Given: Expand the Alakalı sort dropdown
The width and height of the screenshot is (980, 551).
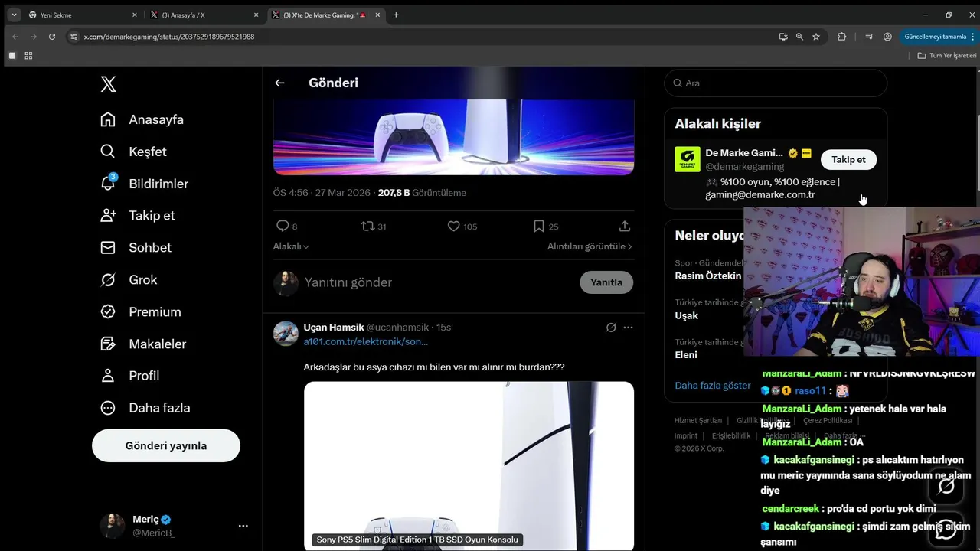Looking at the screenshot, I should pyautogui.click(x=291, y=246).
